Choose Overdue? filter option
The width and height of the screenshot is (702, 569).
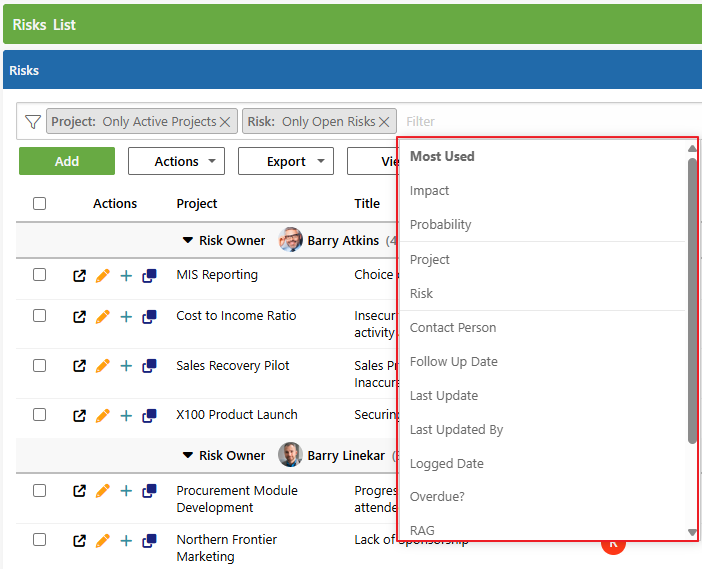pos(437,497)
